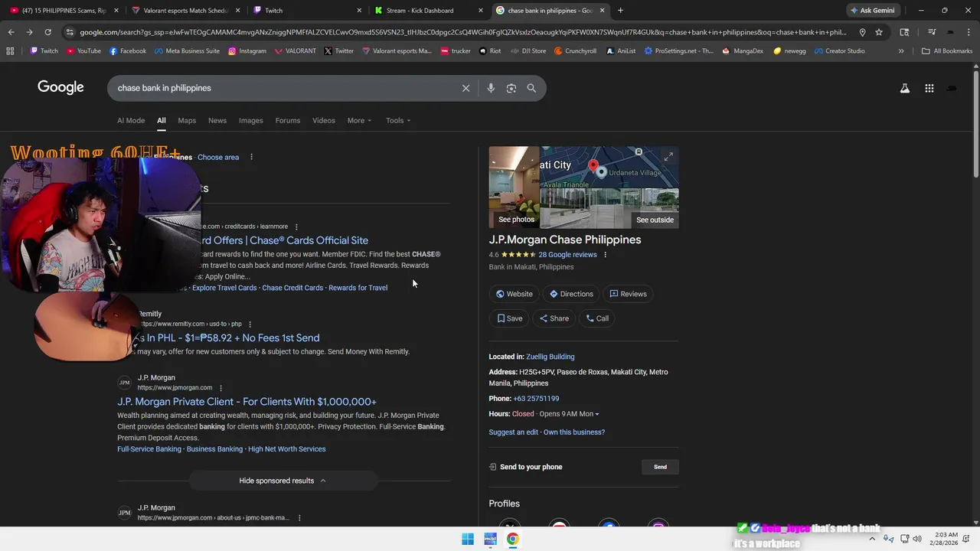Click into the Google search input field

pos(283,88)
